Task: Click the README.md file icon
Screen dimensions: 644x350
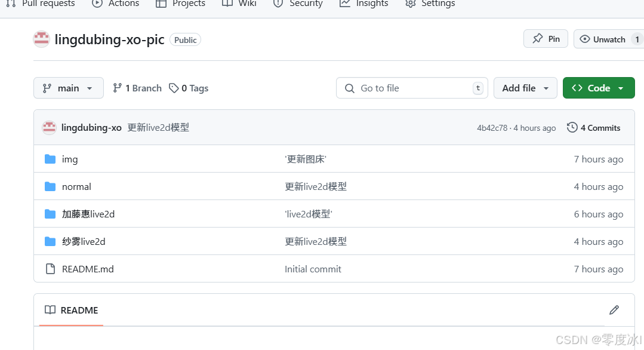Action: click(50, 269)
